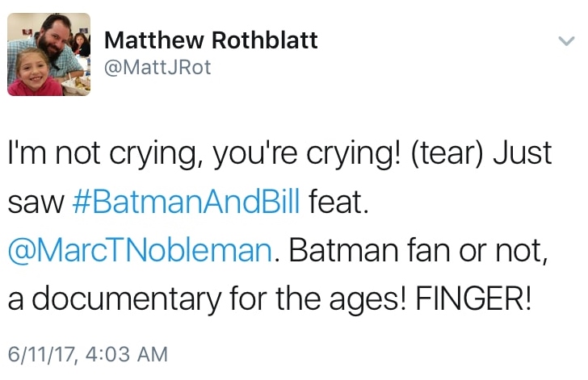
Task: Click Matthew Rothblatt's profile photo
Action: click(49, 54)
